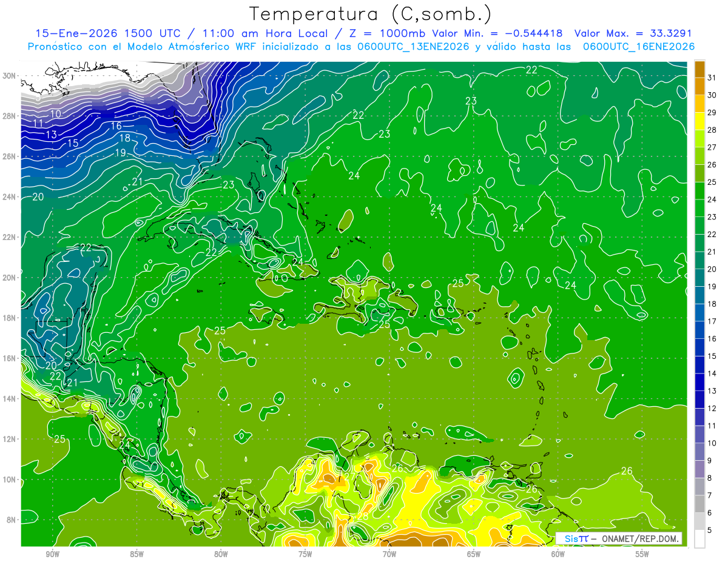
Task: Click the color scale number "31"
Action: click(712, 77)
